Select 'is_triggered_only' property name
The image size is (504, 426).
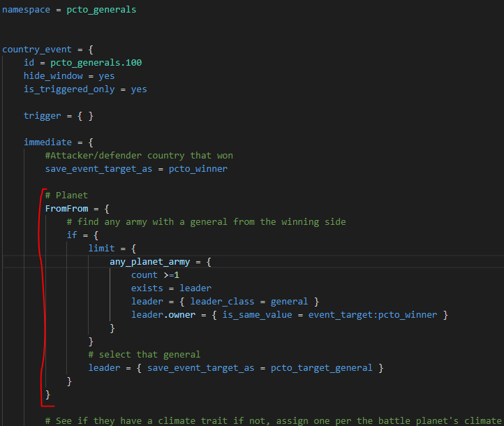(x=69, y=89)
